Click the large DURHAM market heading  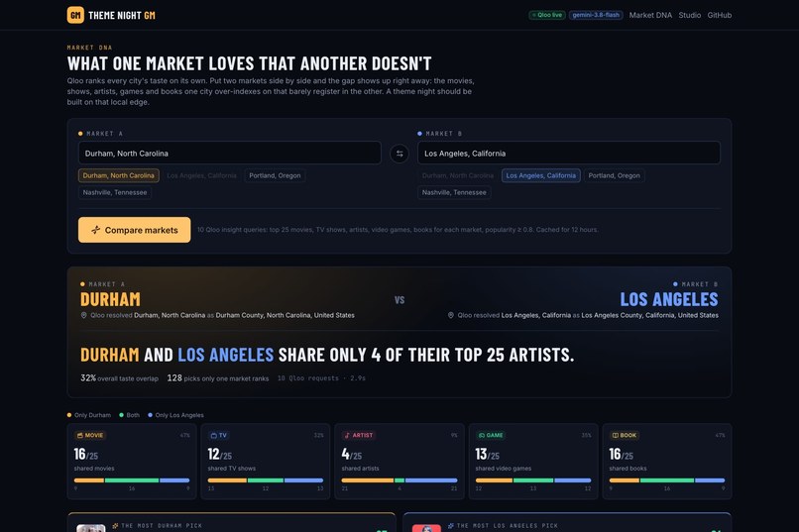(111, 299)
